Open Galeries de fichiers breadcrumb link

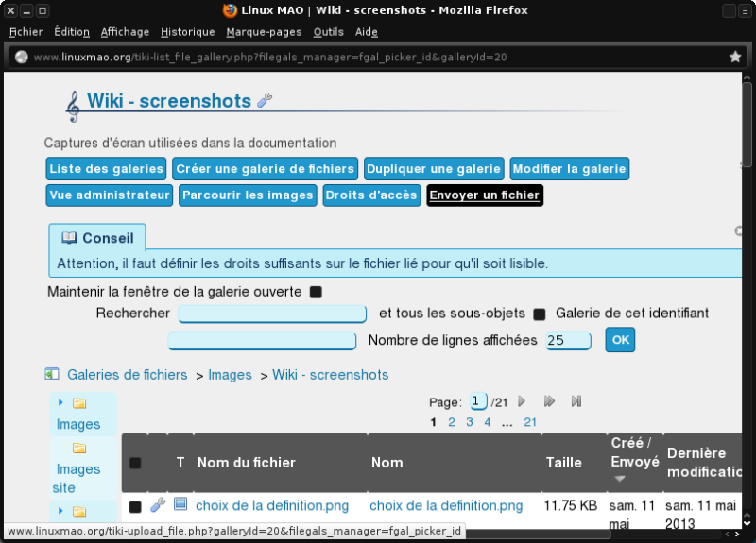pyautogui.click(x=128, y=374)
